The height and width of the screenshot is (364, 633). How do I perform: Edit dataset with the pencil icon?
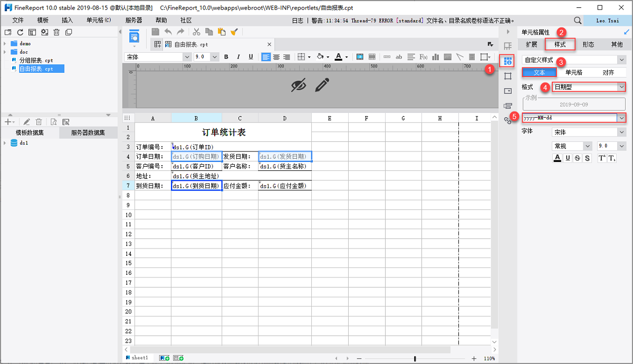click(x=26, y=122)
